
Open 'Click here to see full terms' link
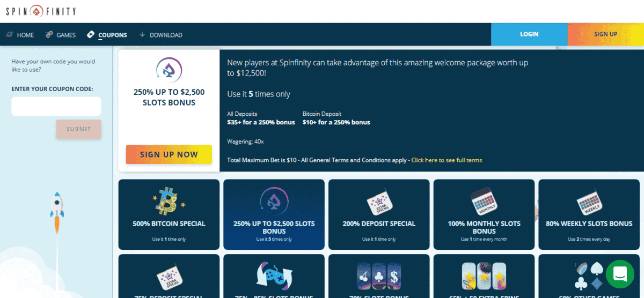point(447,160)
